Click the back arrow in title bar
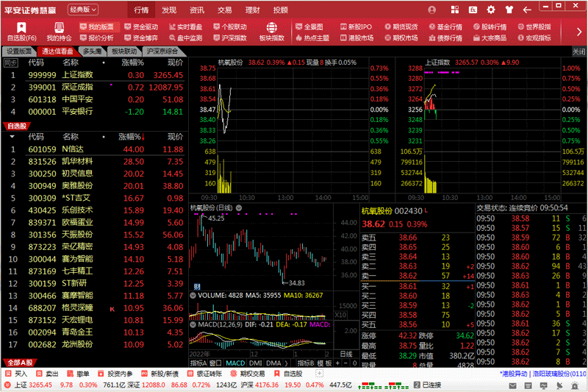 click(x=527, y=10)
